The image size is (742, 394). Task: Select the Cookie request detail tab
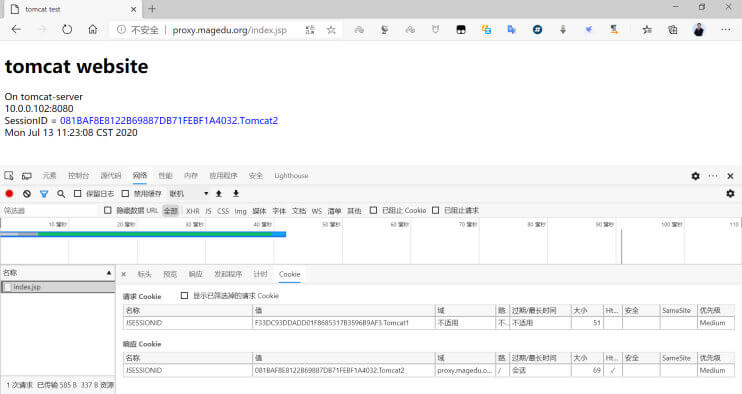click(290, 274)
